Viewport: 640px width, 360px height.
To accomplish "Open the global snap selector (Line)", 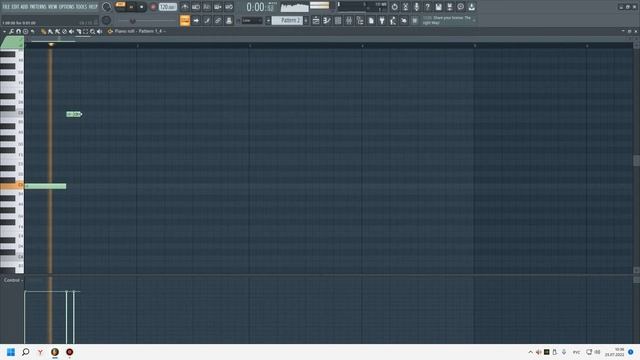I will tap(252, 20).
